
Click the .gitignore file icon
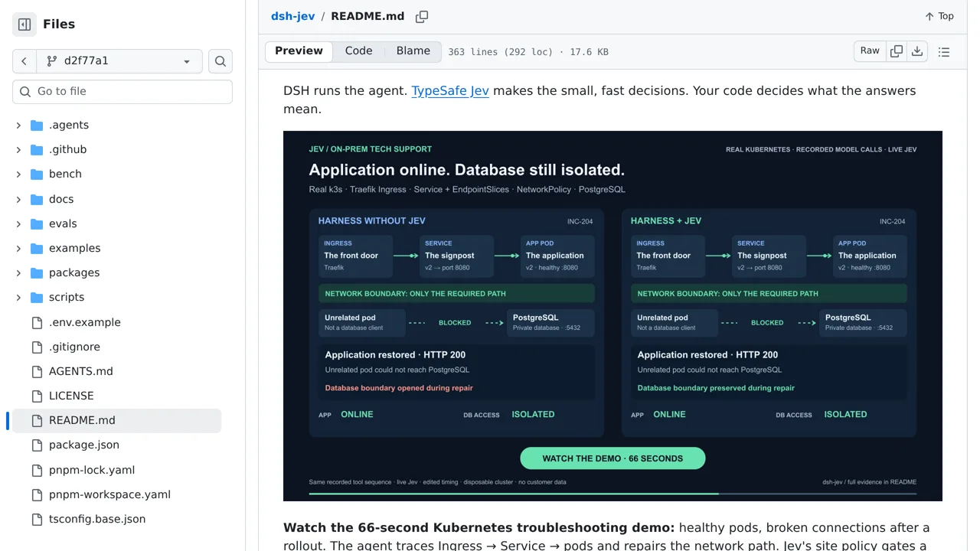pos(37,347)
